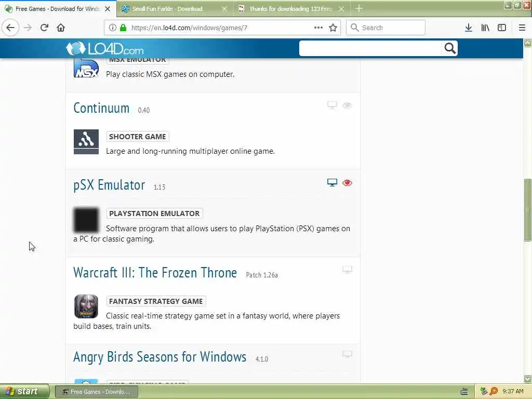
Task: Click the LO4D site search magnifier
Action: (x=450, y=48)
